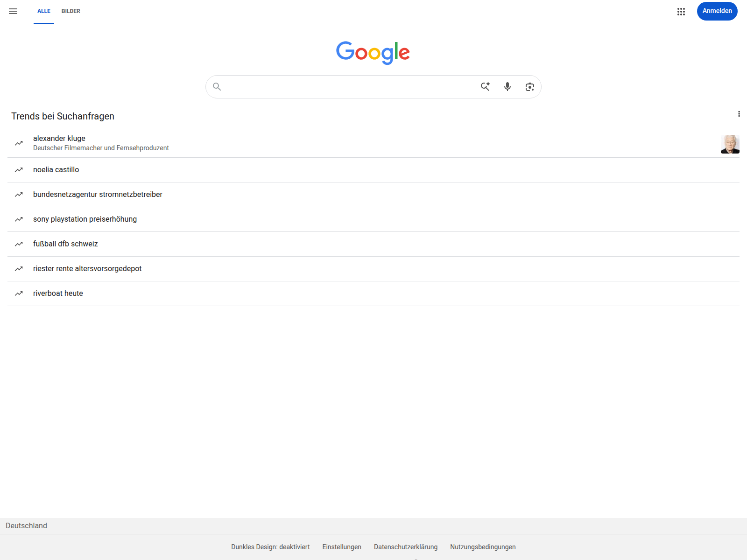Click trend arrow beside bundesnetzagentur stromnetzbetreiber
This screenshot has height=560, width=747.
[19, 195]
